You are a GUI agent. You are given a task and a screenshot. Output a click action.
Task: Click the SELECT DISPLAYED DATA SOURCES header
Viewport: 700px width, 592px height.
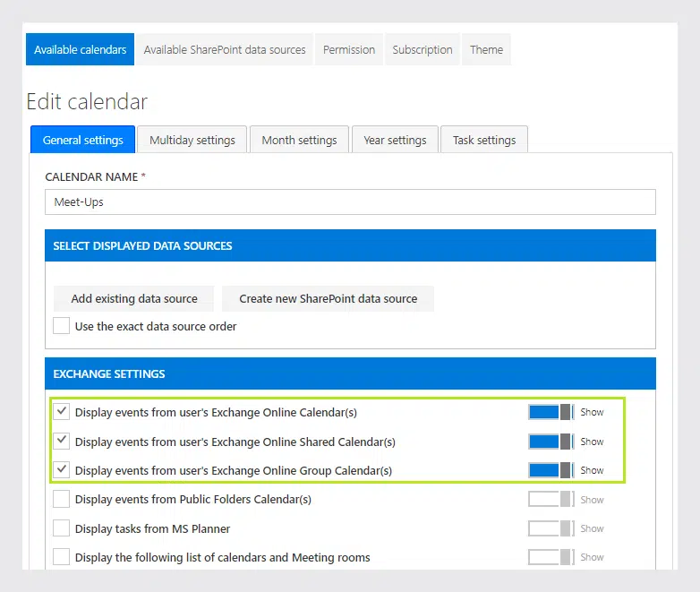coord(350,245)
